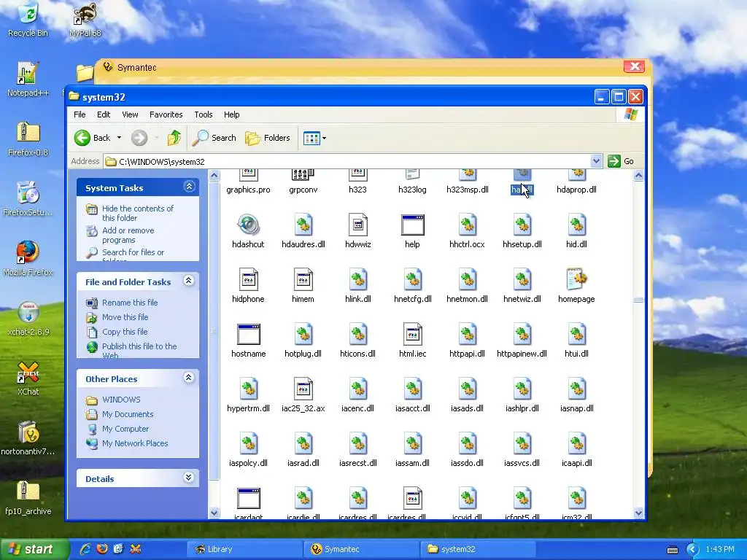The width and height of the screenshot is (747, 560).
Task: Select the iasnap.dll file
Action: [577, 396]
